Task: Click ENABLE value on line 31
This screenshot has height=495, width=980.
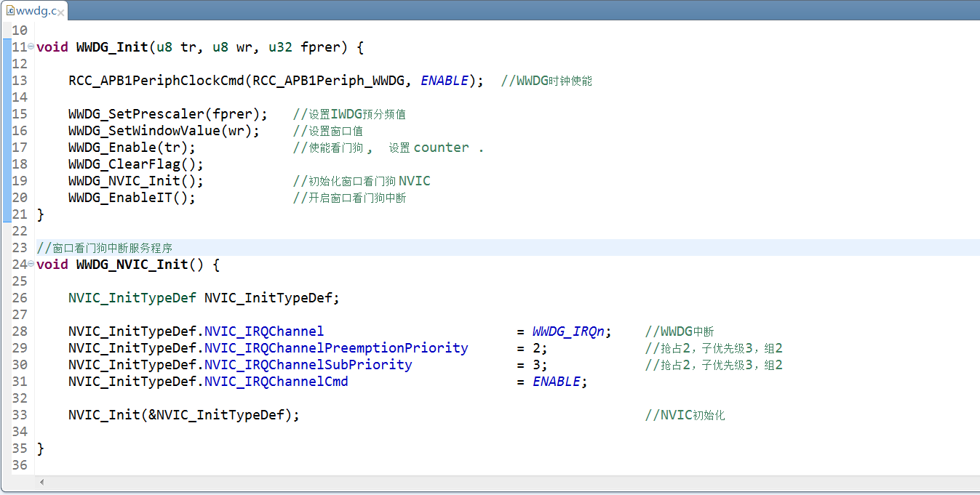Action: click(x=557, y=382)
